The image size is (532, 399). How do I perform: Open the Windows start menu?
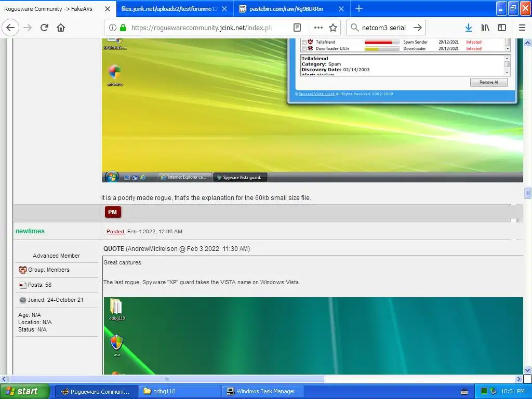point(24,391)
